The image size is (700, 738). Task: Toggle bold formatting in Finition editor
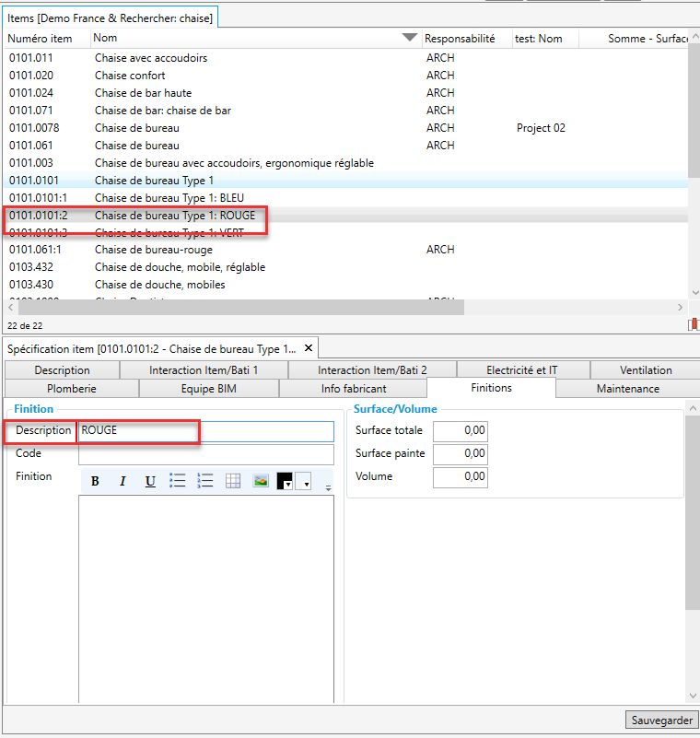95,482
